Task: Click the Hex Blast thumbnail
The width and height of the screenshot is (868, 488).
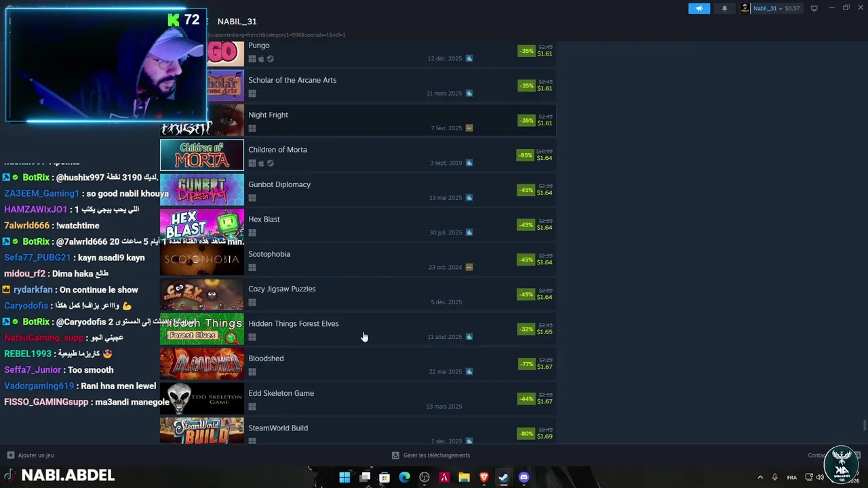Action: [x=202, y=225]
